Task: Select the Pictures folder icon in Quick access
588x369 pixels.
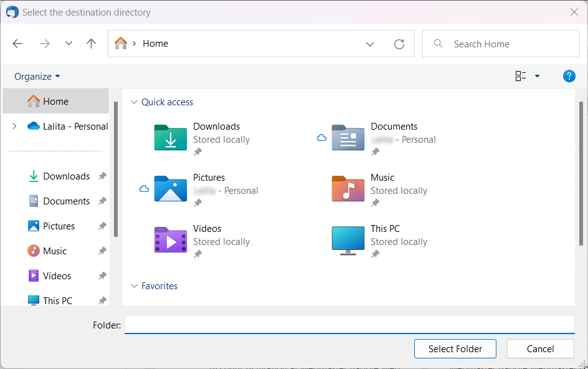Action: (x=171, y=189)
